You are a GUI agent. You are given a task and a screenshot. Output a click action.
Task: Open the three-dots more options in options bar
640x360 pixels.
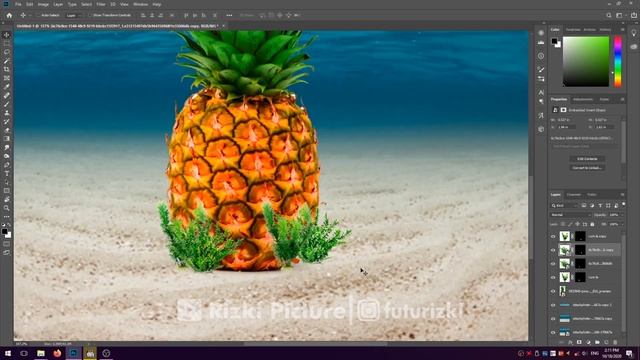pyautogui.click(x=229, y=15)
